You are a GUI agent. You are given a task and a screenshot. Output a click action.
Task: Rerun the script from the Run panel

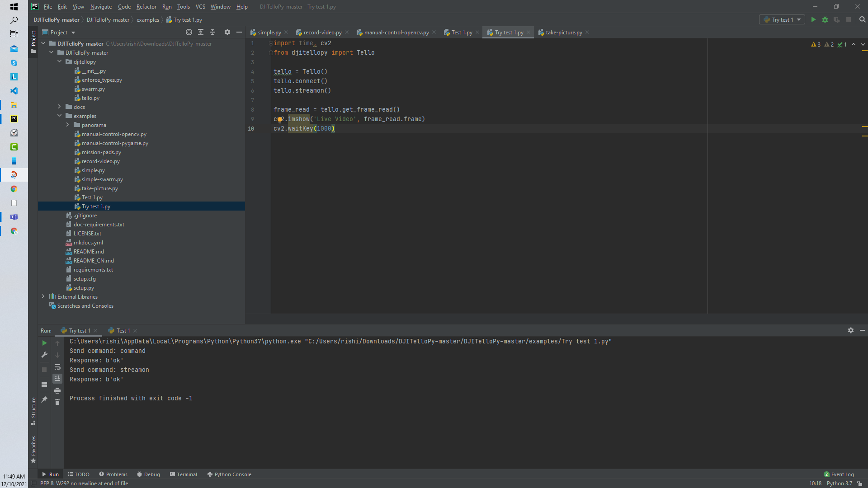point(44,343)
